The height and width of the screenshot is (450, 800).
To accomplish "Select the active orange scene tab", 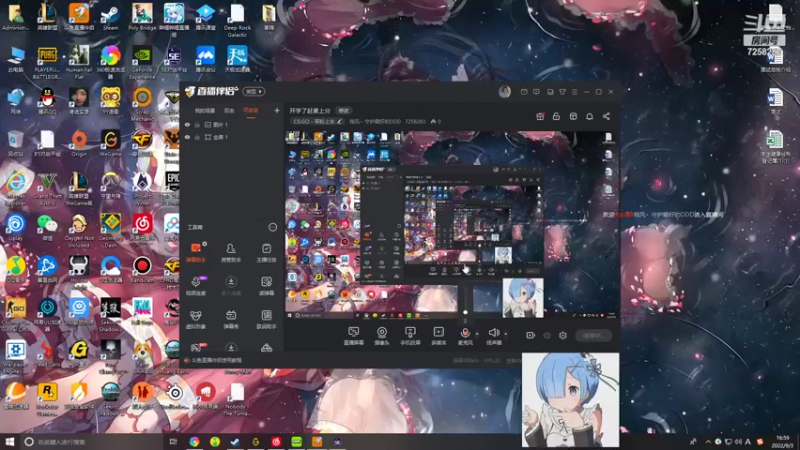I will pyautogui.click(x=251, y=110).
